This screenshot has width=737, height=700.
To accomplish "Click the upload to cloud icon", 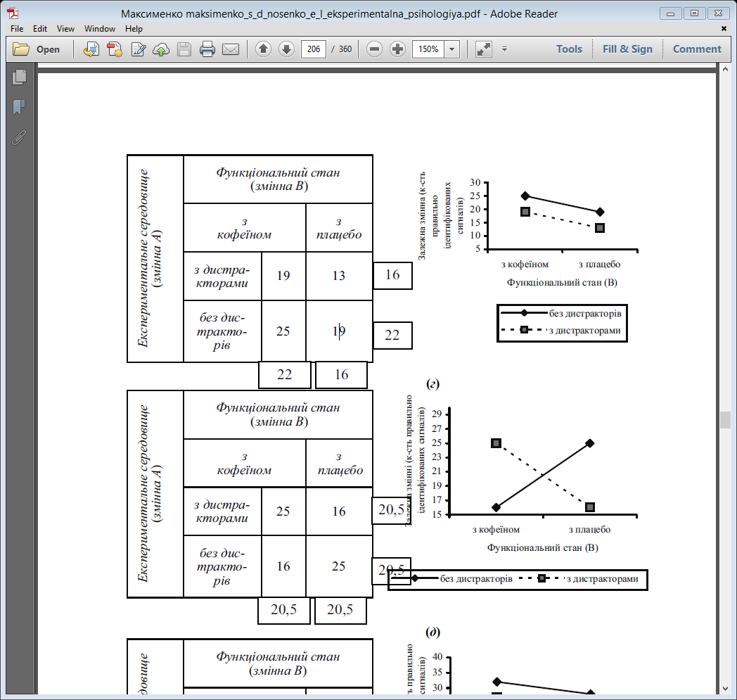I will [161, 49].
